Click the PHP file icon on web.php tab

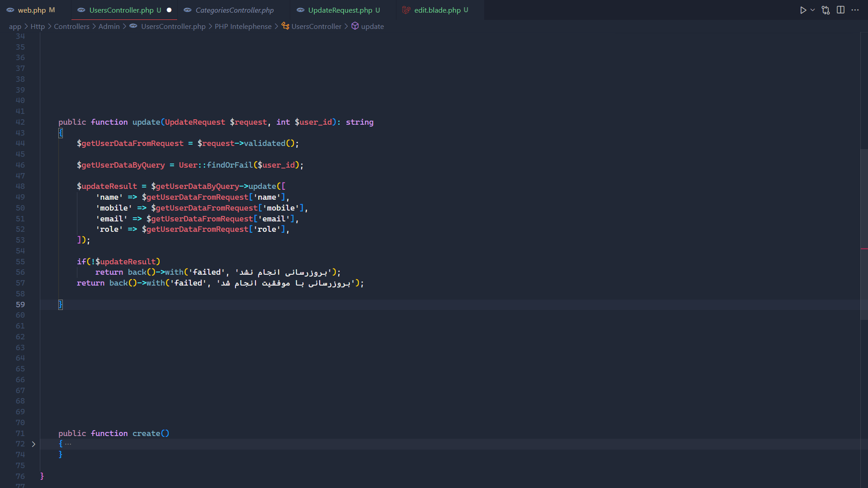click(x=10, y=10)
